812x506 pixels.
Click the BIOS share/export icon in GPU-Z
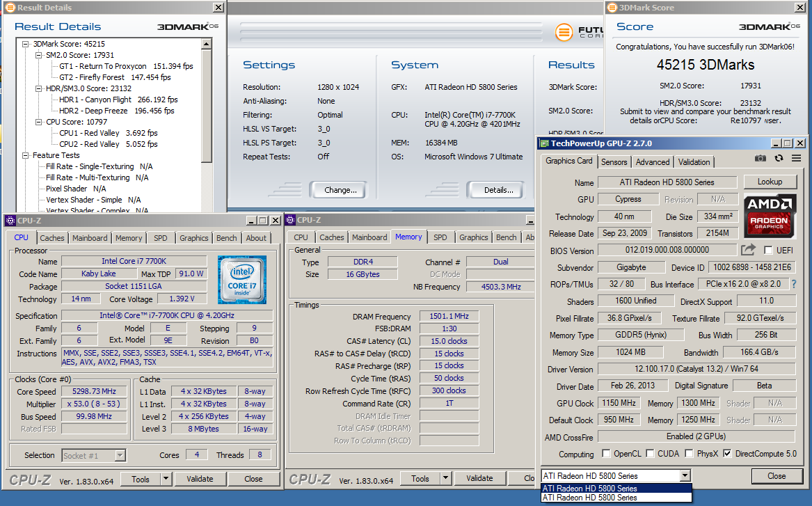coord(748,250)
